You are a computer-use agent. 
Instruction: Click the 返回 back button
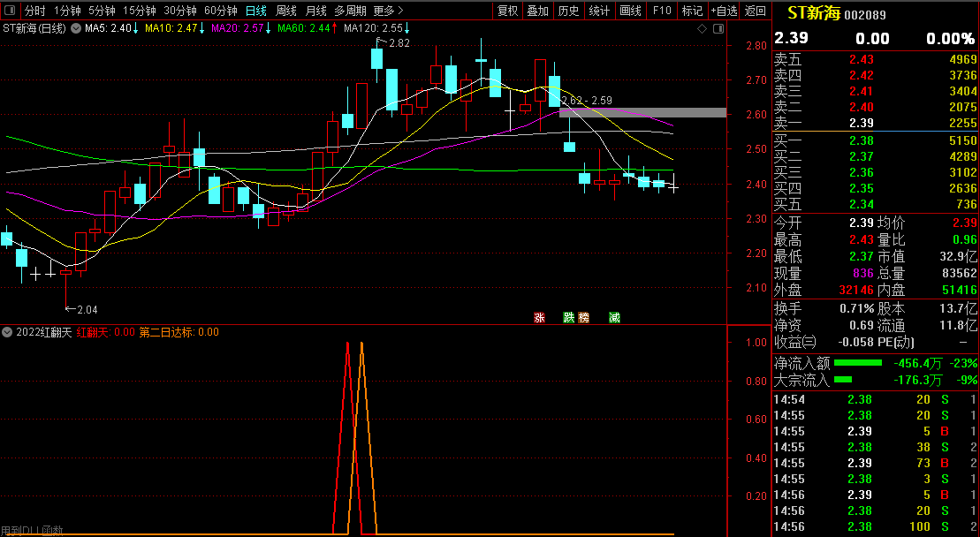(756, 11)
